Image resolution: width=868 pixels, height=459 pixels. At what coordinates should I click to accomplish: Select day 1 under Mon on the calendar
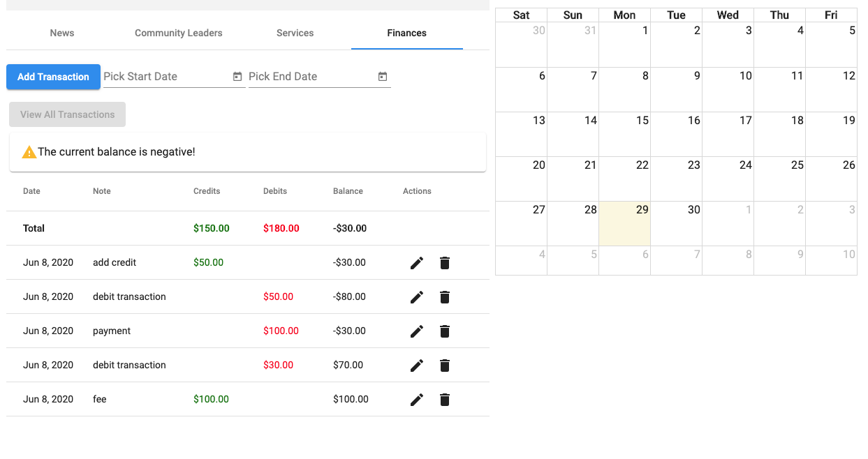pos(624,45)
